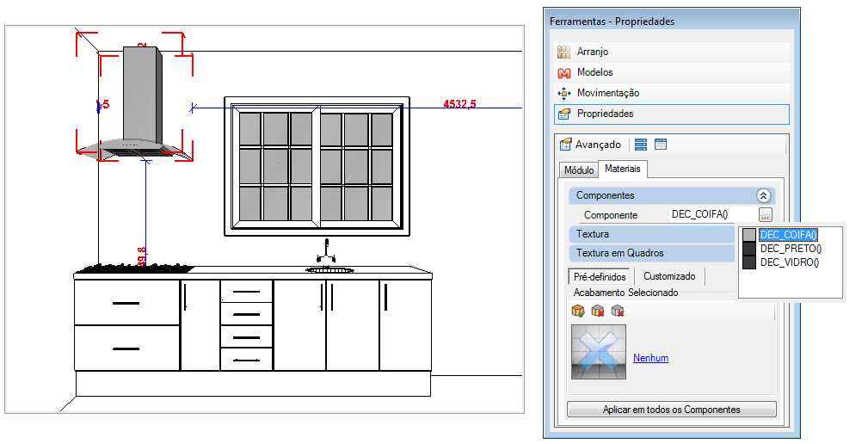Choose DEC_PRETO() in the component list

click(x=791, y=249)
